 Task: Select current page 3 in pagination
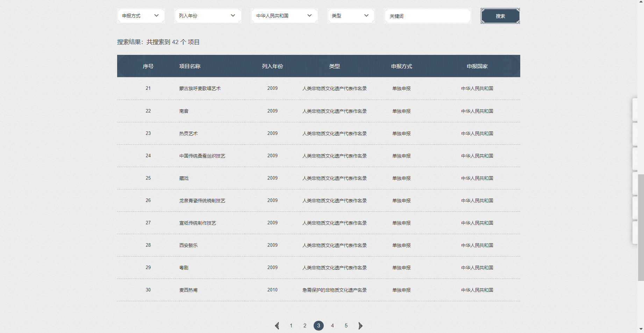tap(319, 326)
